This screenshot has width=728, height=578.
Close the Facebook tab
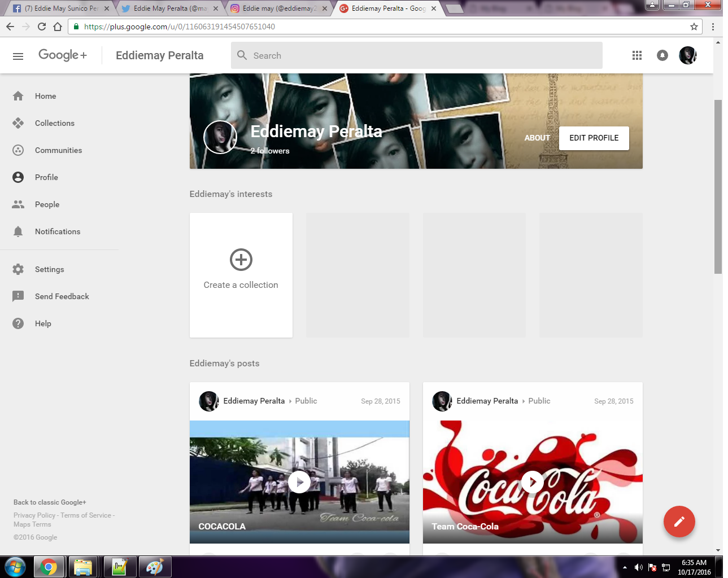(107, 8)
